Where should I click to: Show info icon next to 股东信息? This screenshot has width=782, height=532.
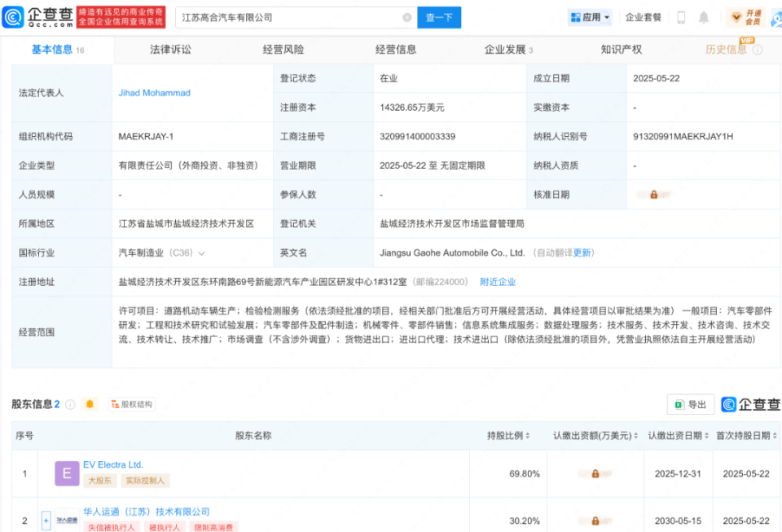70,404
